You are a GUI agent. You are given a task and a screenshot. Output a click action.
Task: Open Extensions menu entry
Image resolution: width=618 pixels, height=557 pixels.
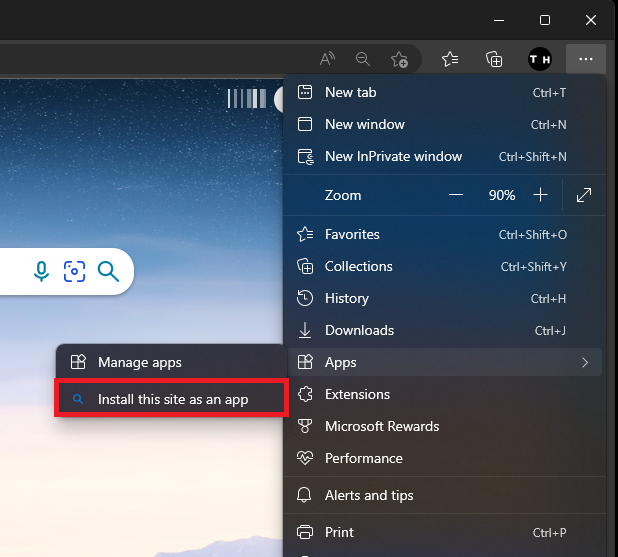(444, 394)
